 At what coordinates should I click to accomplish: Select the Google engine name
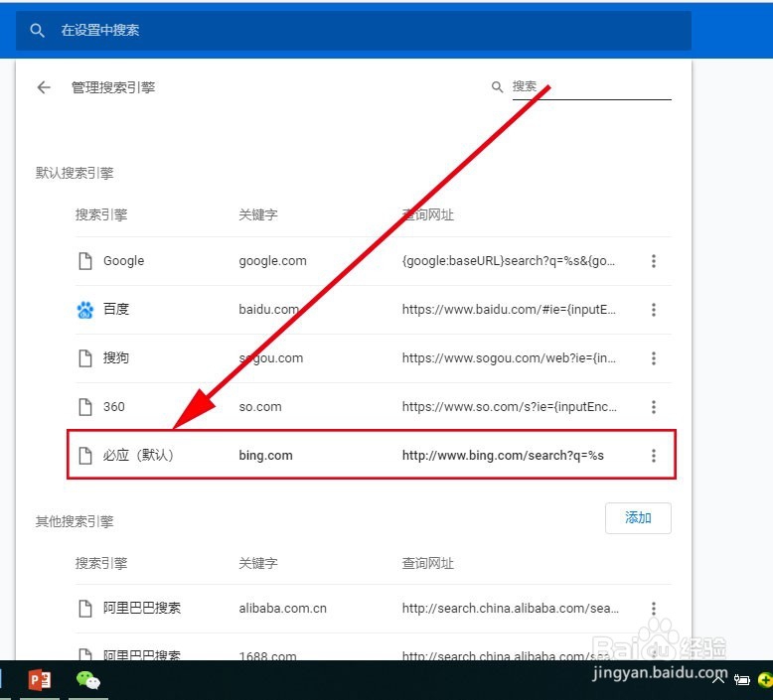click(124, 260)
